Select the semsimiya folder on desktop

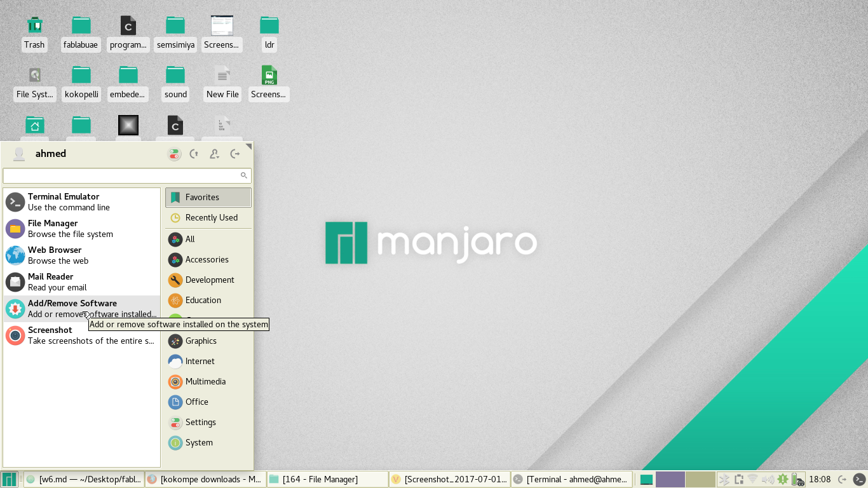175,33
